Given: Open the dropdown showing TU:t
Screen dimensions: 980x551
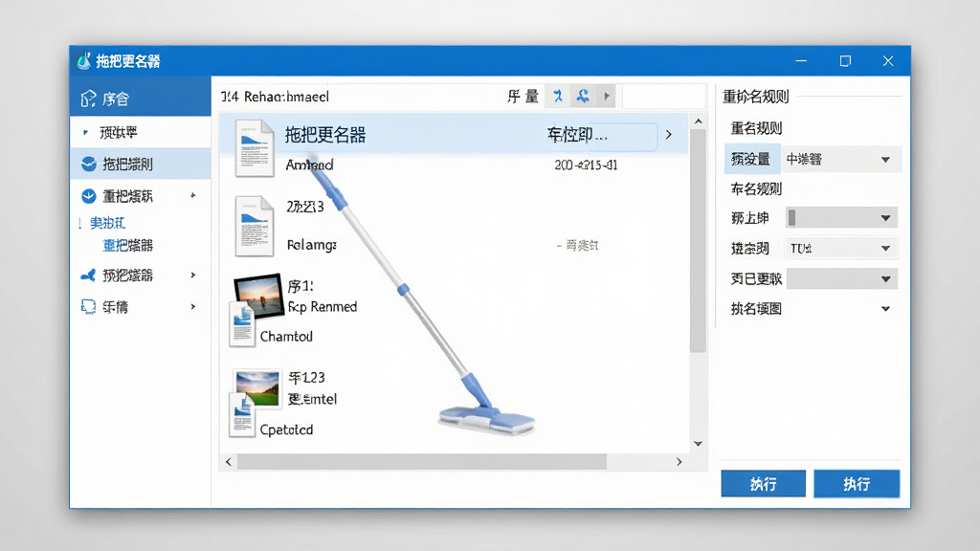Looking at the screenshot, I should click(841, 248).
